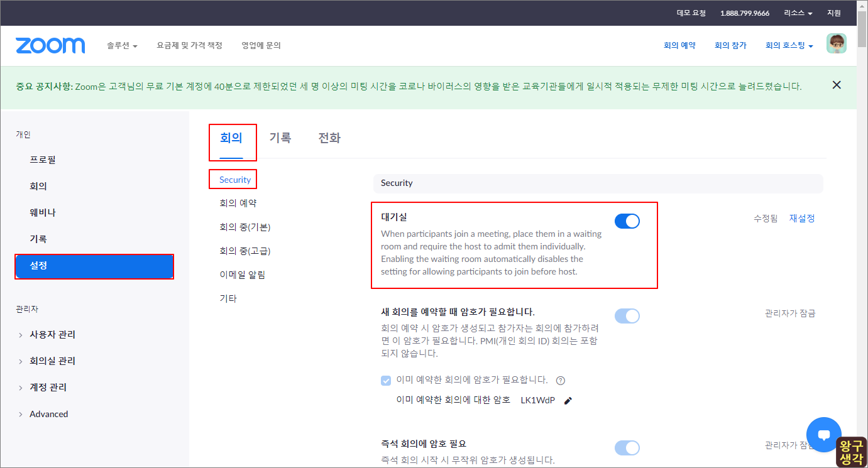Toggle the 새 회의를 예약할 때 암호 switch
This screenshot has width=868, height=468.
pos(627,315)
